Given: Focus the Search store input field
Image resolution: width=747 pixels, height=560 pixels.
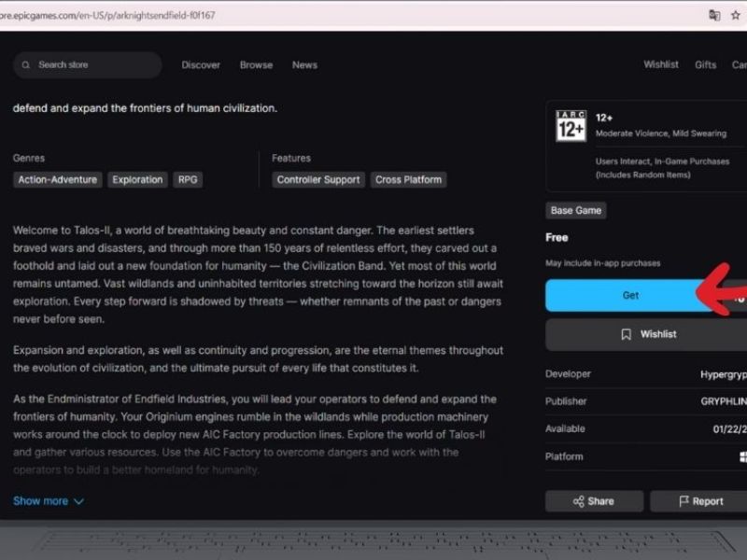Looking at the screenshot, I should [93, 65].
